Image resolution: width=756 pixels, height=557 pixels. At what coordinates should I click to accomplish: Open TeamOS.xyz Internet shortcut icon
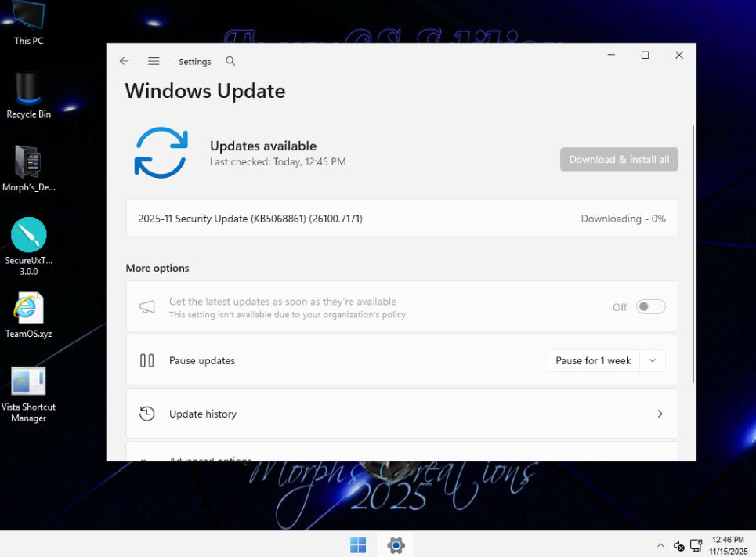29,309
